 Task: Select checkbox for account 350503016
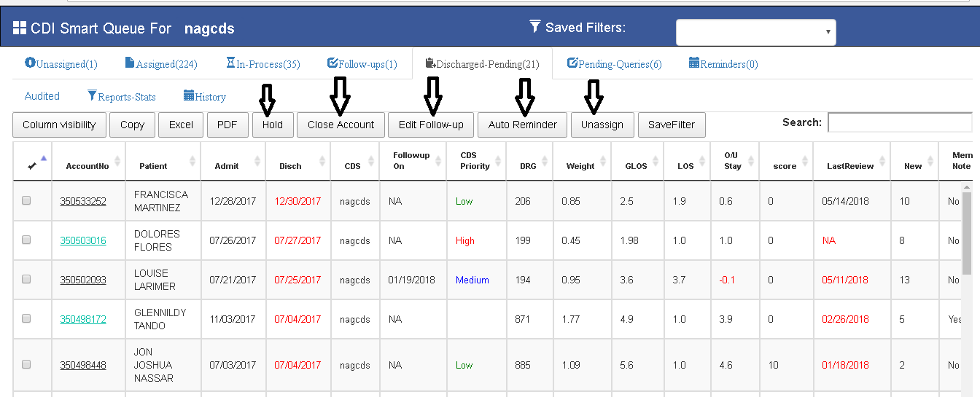click(26, 240)
